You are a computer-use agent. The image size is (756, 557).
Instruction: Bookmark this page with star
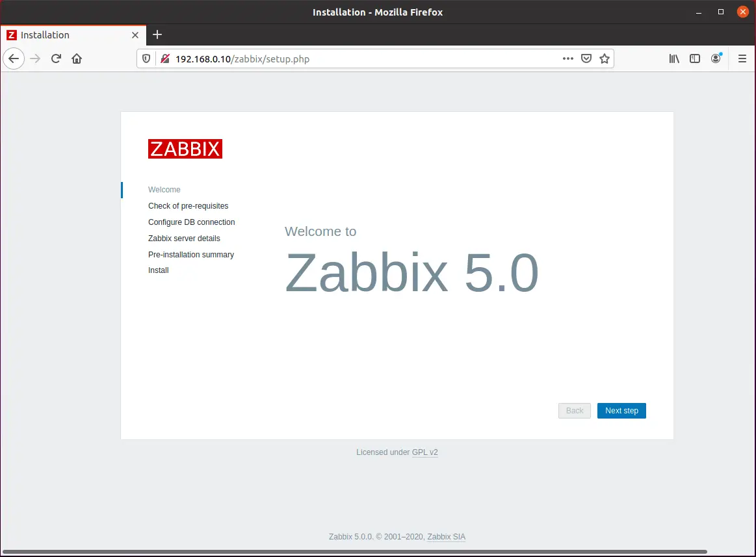pyautogui.click(x=605, y=59)
